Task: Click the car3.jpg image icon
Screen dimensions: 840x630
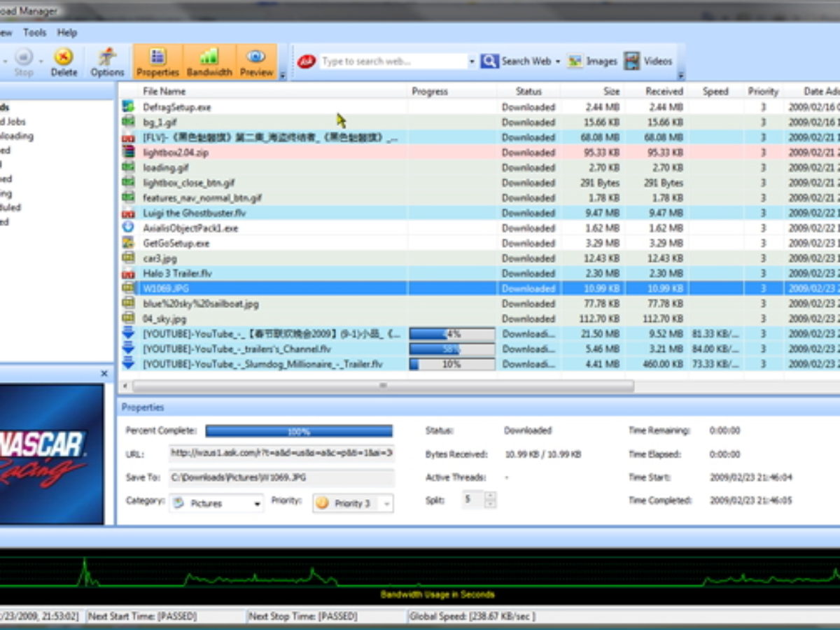Action: coord(128,258)
